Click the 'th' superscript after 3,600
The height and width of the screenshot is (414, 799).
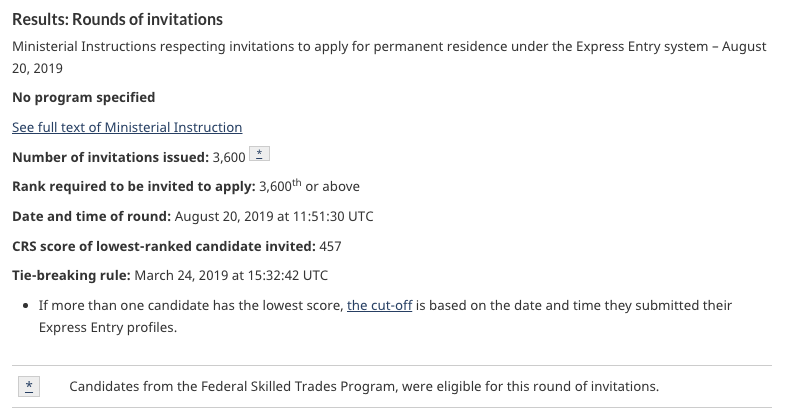click(x=297, y=183)
